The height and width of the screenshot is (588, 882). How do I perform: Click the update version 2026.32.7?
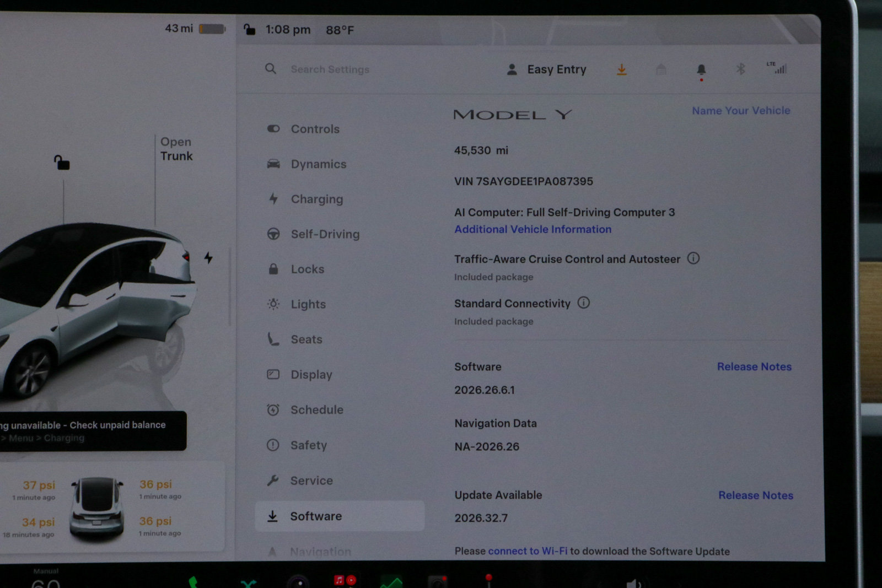tap(481, 518)
